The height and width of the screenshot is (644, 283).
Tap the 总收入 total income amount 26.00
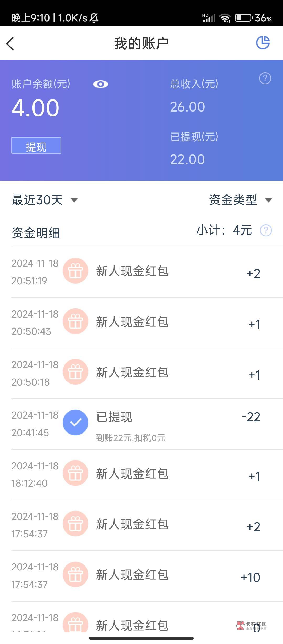[x=187, y=107]
